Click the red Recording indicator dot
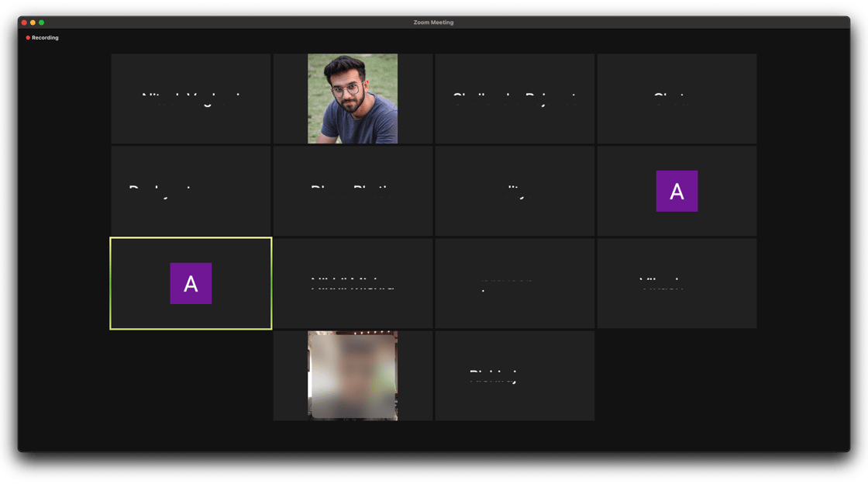 click(28, 38)
